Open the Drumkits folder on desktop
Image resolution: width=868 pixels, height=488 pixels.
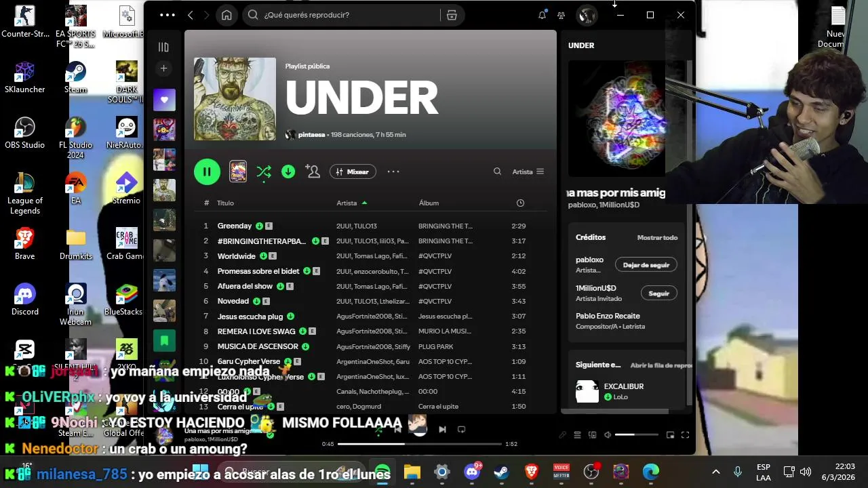[75, 244]
